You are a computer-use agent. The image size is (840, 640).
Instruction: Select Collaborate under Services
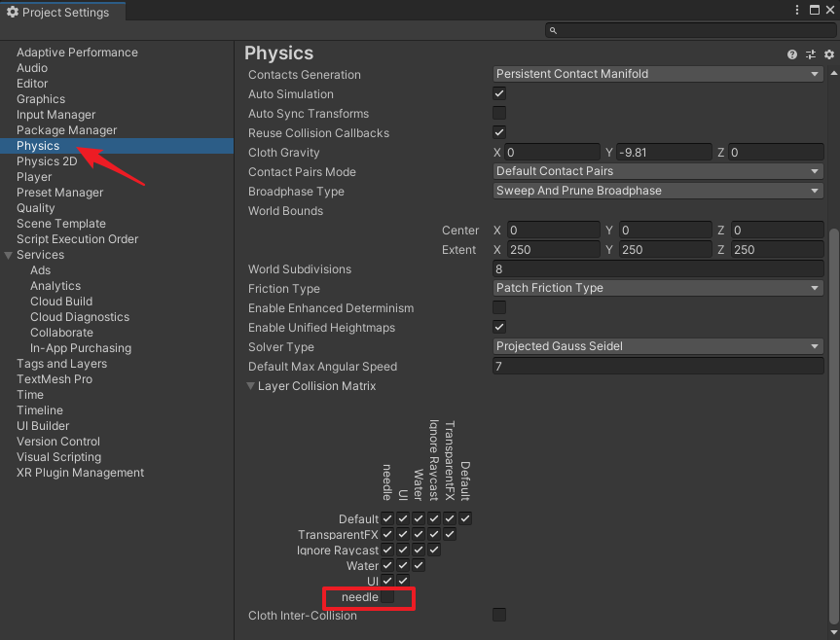pos(61,333)
